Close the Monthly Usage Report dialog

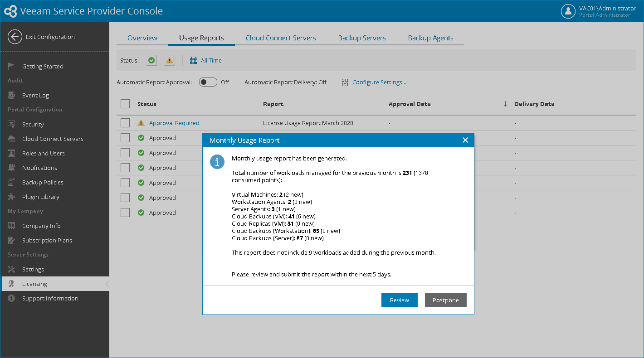tap(465, 140)
